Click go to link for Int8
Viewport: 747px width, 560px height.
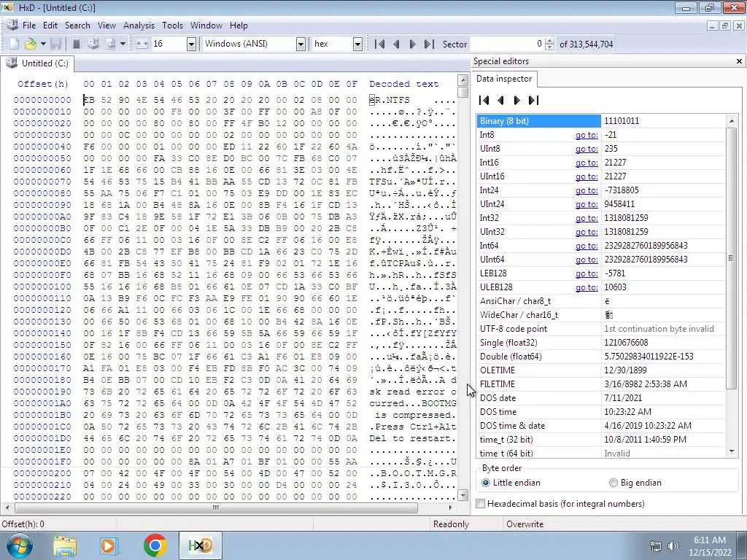tap(587, 135)
